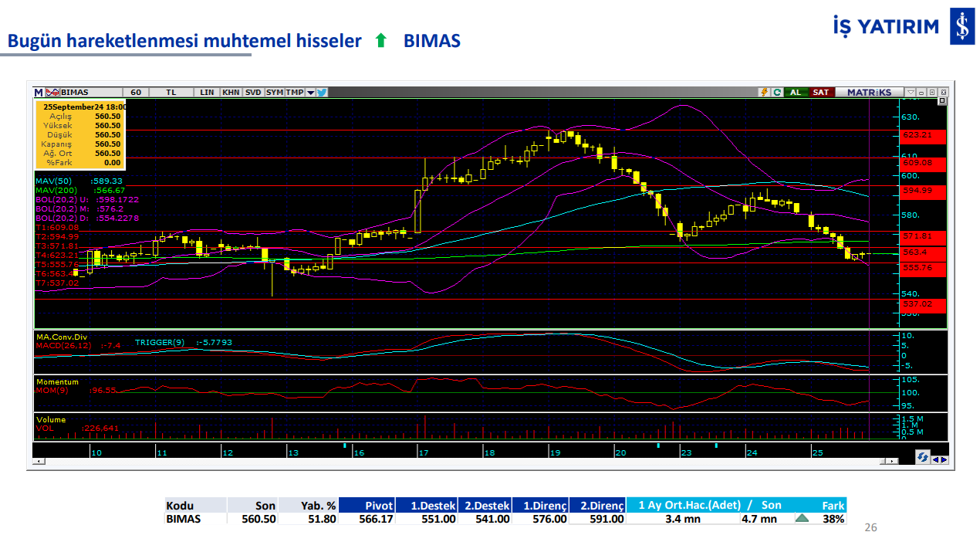Viewport: 980px width, 542px height.
Task: Select the TMP toolbar item
Action: [x=294, y=92]
